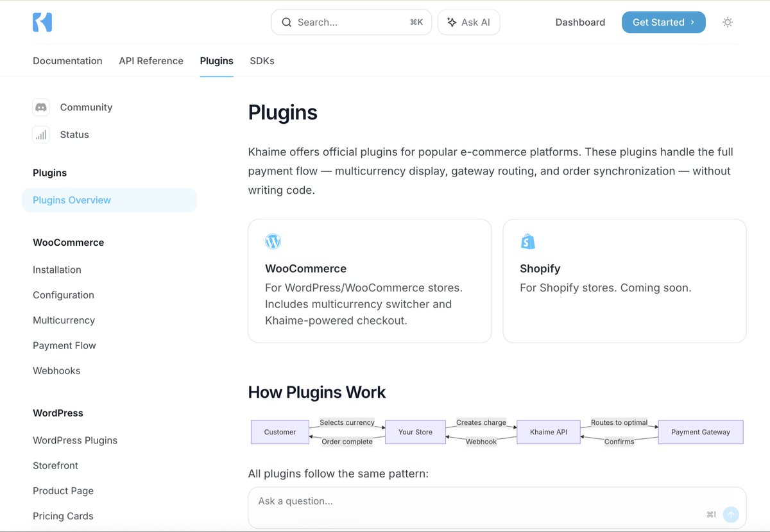Open the Payment Flow sidebar item
770x532 pixels.
(x=64, y=345)
